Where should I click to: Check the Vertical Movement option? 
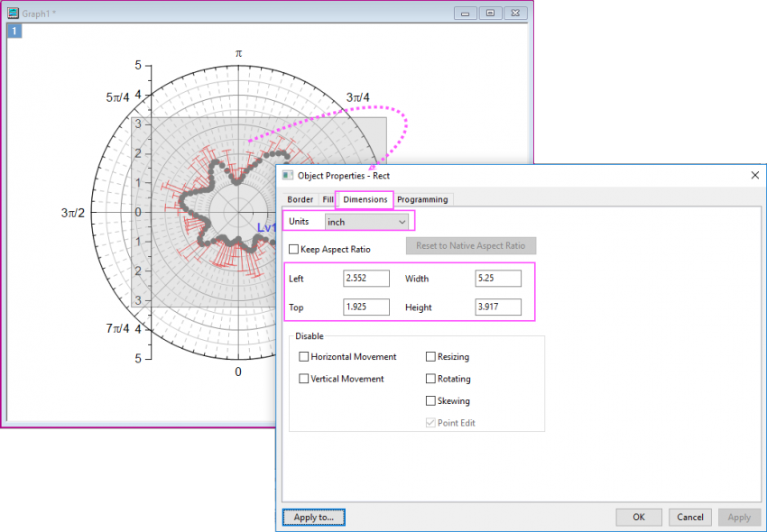(x=304, y=379)
